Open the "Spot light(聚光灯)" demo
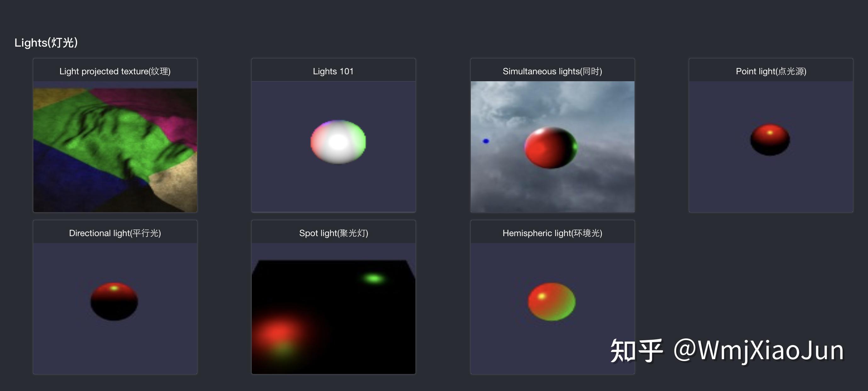This screenshot has width=868, height=391. pyautogui.click(x=333, y=232)
